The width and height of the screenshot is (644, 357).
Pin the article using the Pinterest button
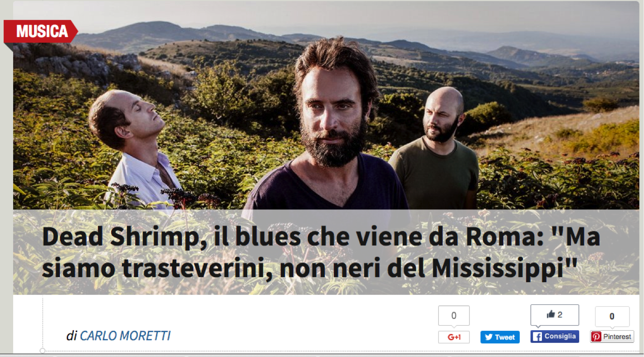pyautogui.click(x=612, y=337)
